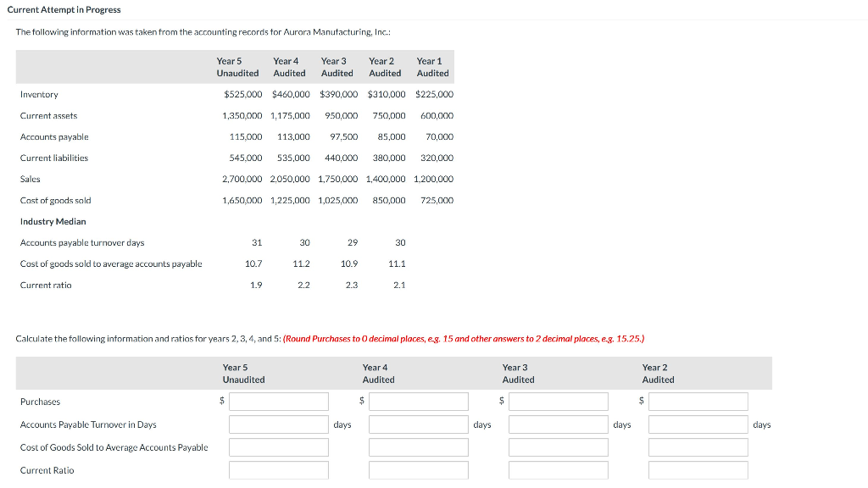Viewport: 868px width, 488px height.
Task: Click industry median COGS ratio 11.1
Action: pos(397,264)
